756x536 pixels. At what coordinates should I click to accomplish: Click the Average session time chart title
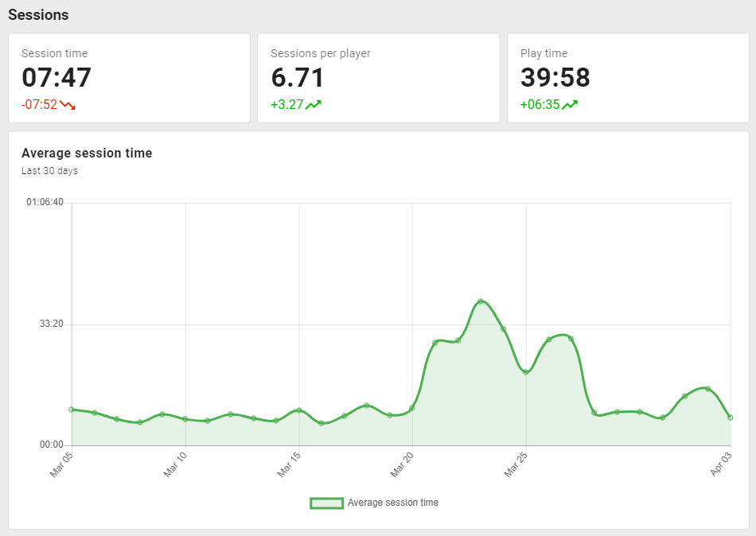coord(87,153)
